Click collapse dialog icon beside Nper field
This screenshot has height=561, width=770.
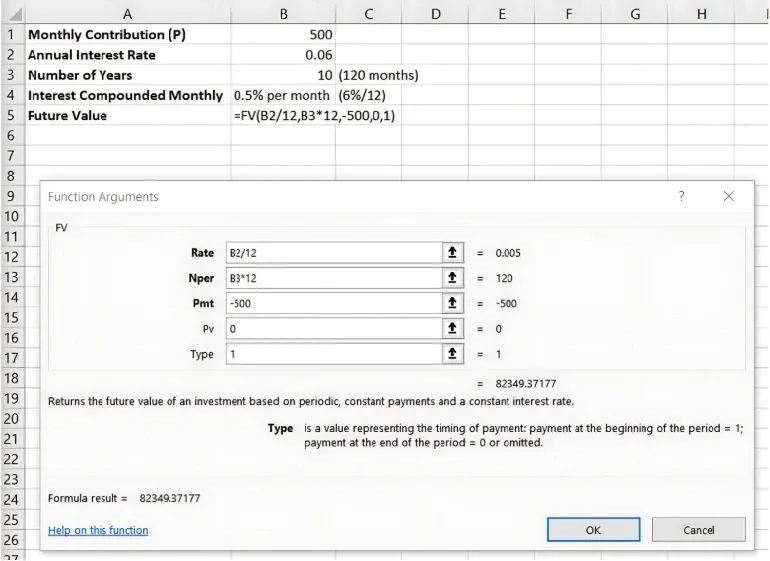454,278
